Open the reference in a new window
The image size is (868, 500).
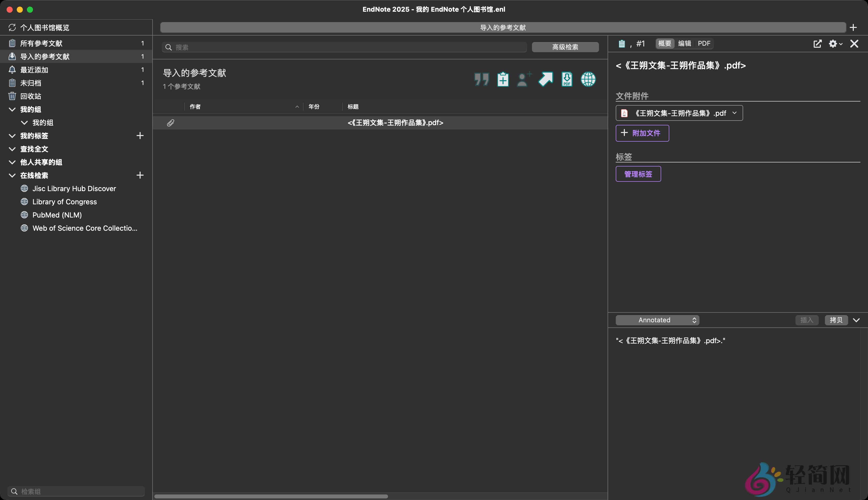pos(817,44)
